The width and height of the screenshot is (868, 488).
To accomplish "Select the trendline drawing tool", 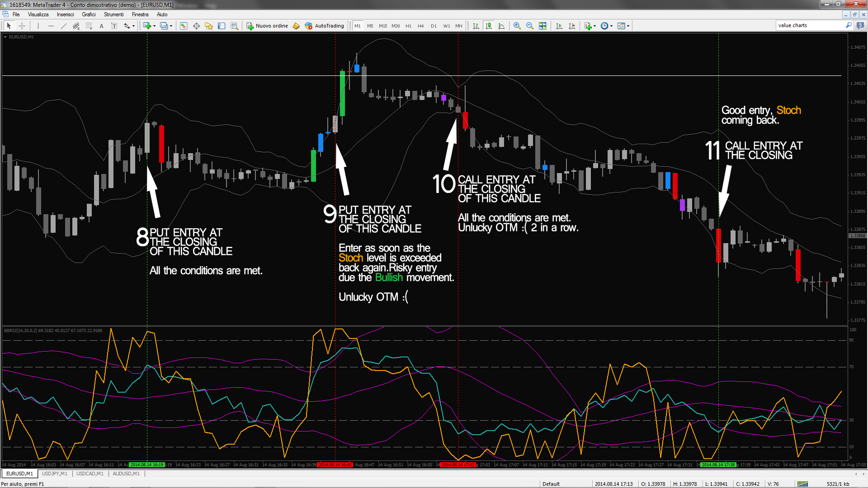I will click(64, 26).
